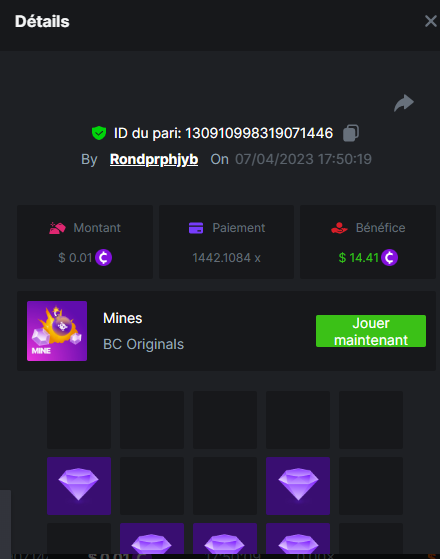Click the purple Paiement card icon
Image resolution: width=440 pixels, height=559 pixels.
[x=196, y=228]
